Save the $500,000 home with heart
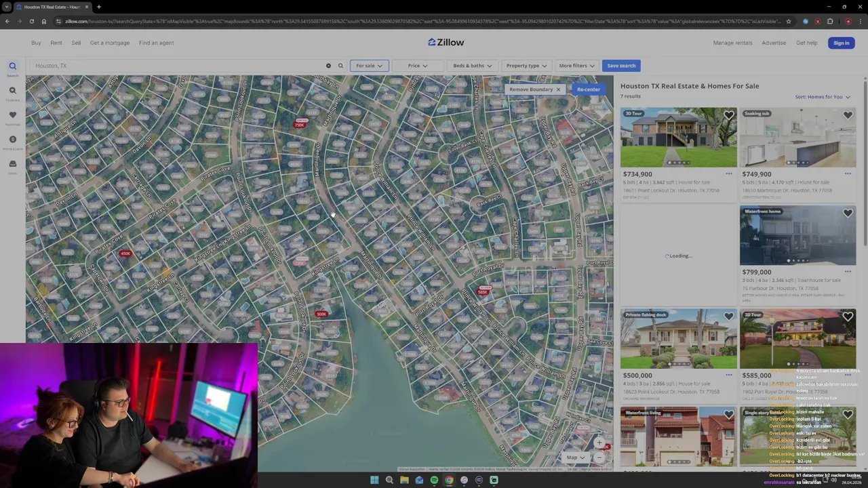This screenshot has width=868, height=488. point(728,317)
